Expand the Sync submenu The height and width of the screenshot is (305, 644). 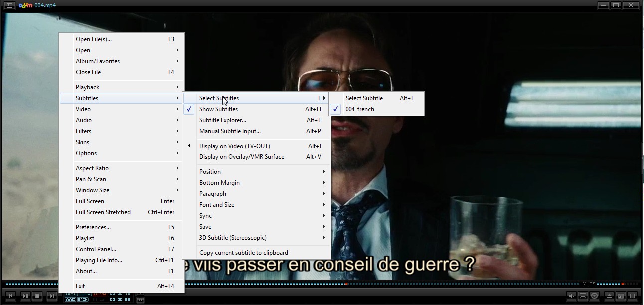point(256,216)
